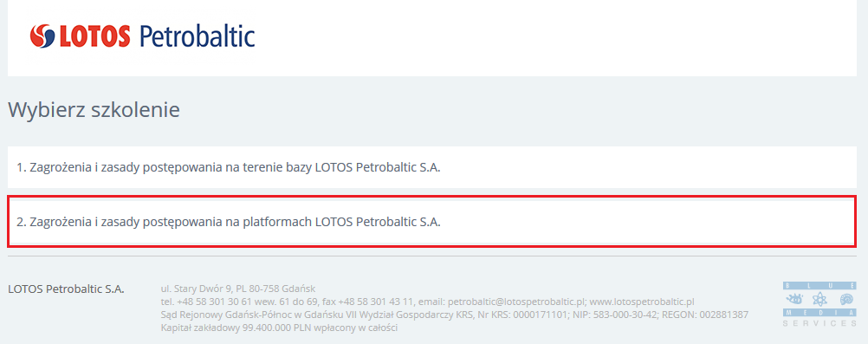Click the Petrobaltic wordmark in the header
Screen dimensions: 868x344
197,36
